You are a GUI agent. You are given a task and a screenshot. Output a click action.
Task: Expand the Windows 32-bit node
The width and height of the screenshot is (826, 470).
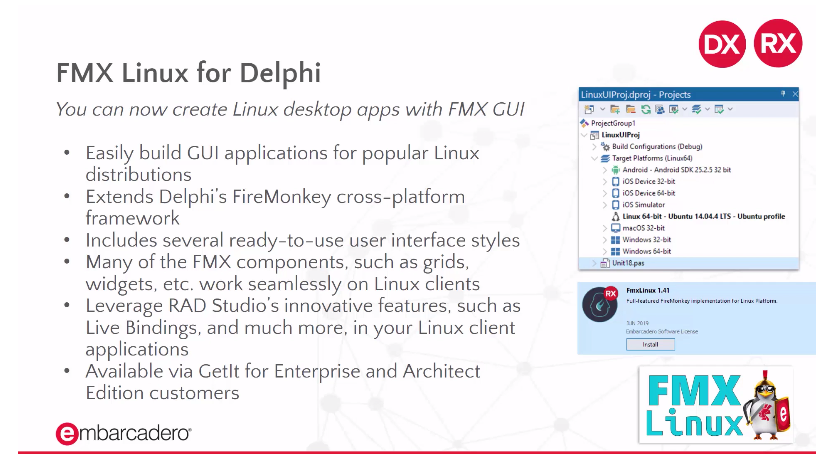[x=605, y=239]
